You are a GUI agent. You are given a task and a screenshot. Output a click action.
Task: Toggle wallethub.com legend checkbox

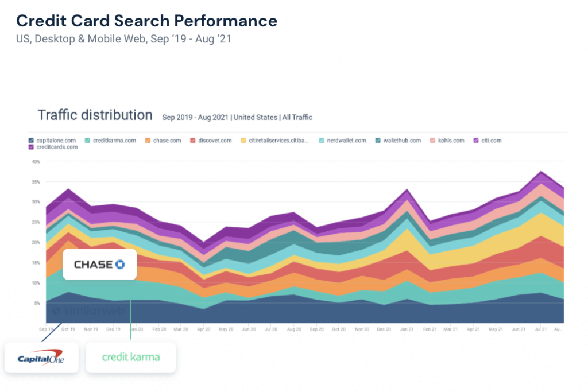tap(377, 141)
